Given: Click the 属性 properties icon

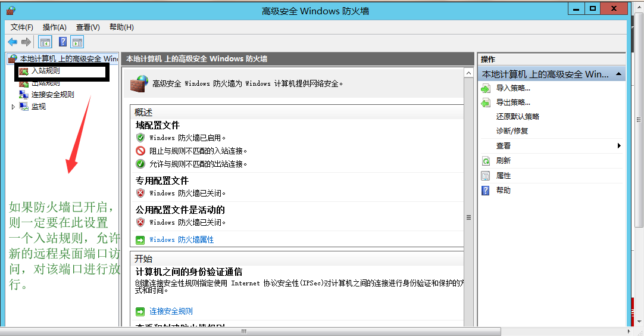Looking at the screenshot, I should [486, 176].
